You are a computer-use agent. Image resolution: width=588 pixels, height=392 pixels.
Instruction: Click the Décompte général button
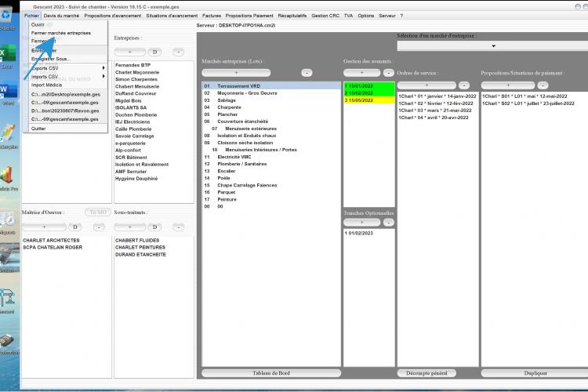coord(426,373)
